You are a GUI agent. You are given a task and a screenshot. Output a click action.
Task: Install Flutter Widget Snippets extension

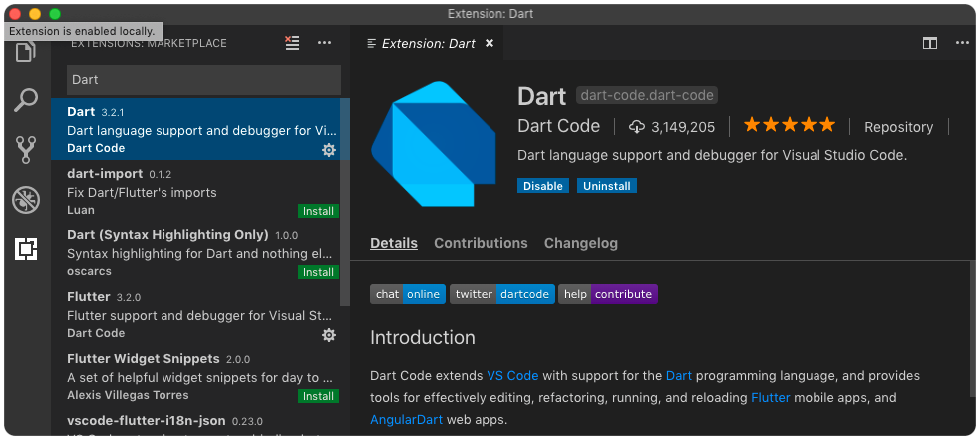point(319,396)
